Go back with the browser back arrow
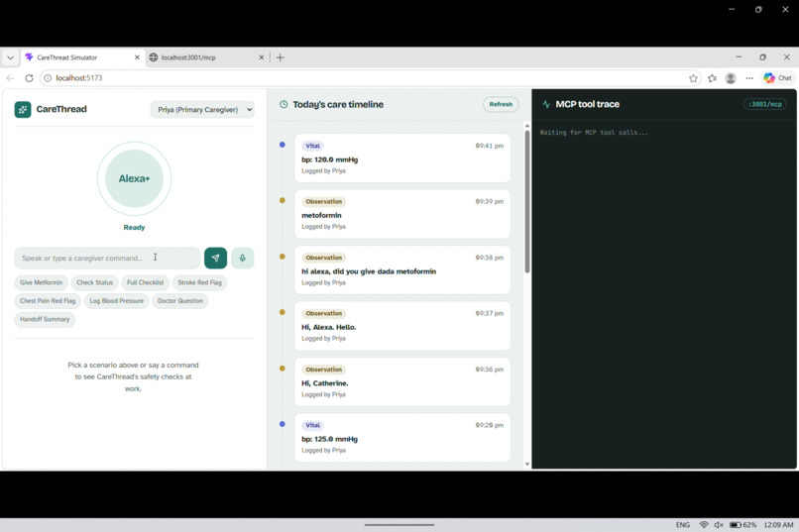 tap(10, 78)
